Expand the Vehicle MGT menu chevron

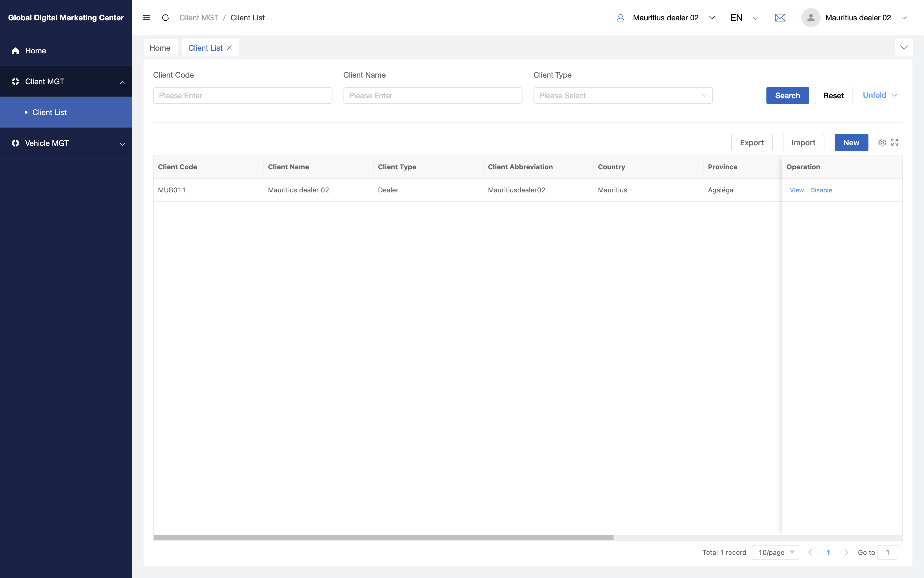(123, 144)
